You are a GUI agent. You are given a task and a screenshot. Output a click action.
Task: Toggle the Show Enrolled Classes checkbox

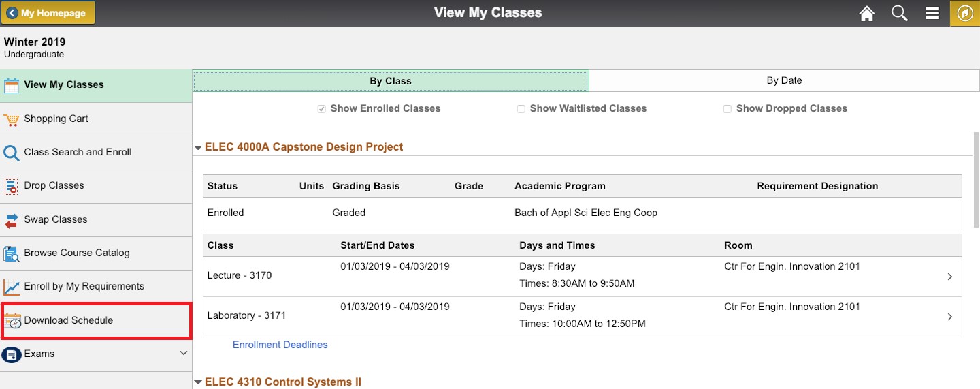[322, 109]
